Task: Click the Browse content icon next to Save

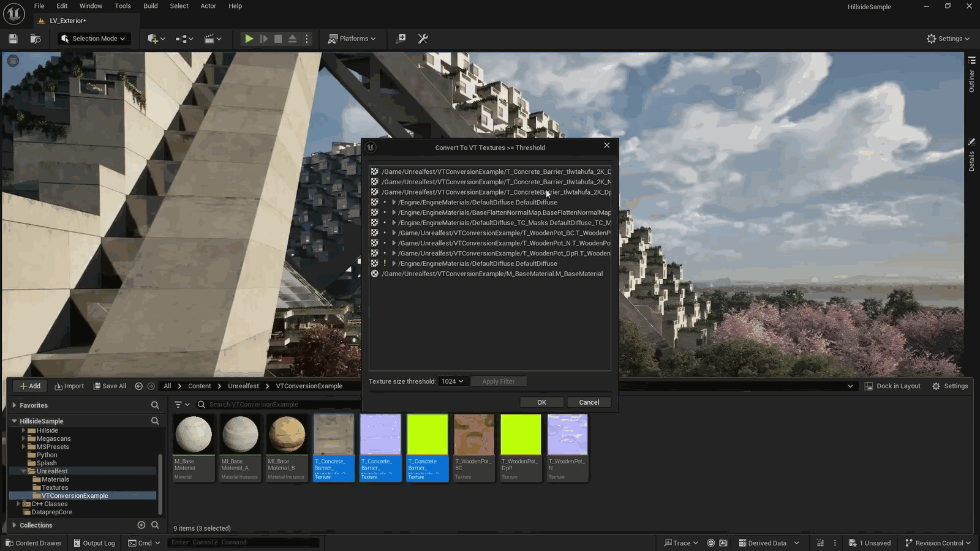Action: (x=36, y=39)
